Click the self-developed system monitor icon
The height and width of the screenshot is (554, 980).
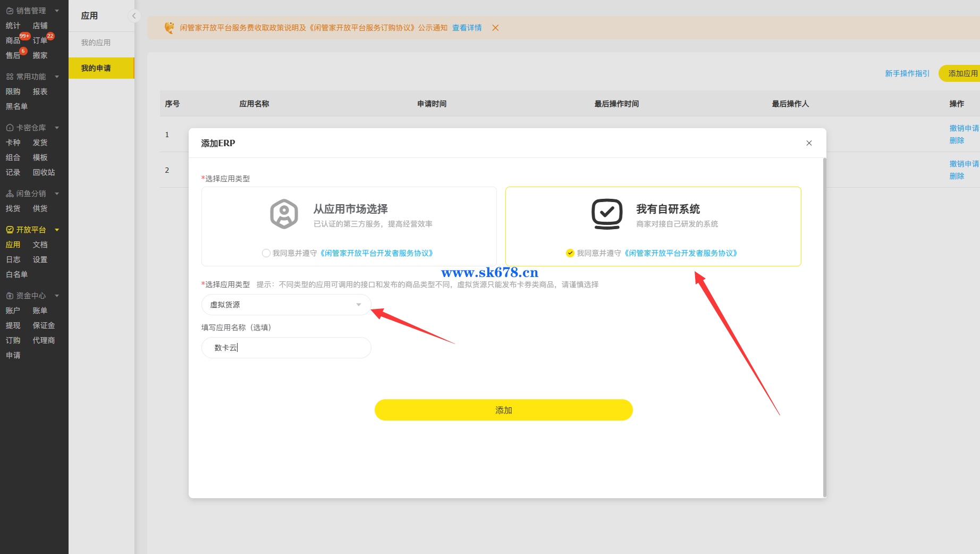[606, 214]
